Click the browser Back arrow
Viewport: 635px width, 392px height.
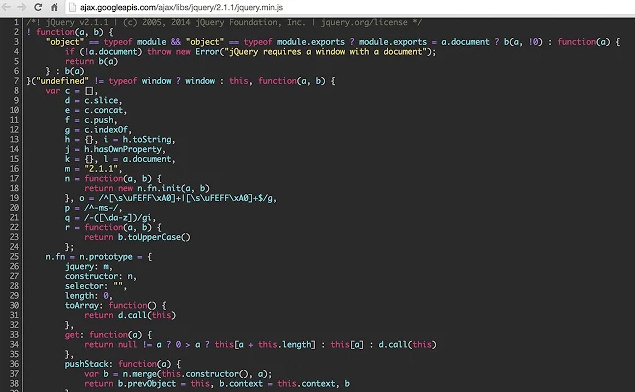pyautogui.click(x=7, y=7)
